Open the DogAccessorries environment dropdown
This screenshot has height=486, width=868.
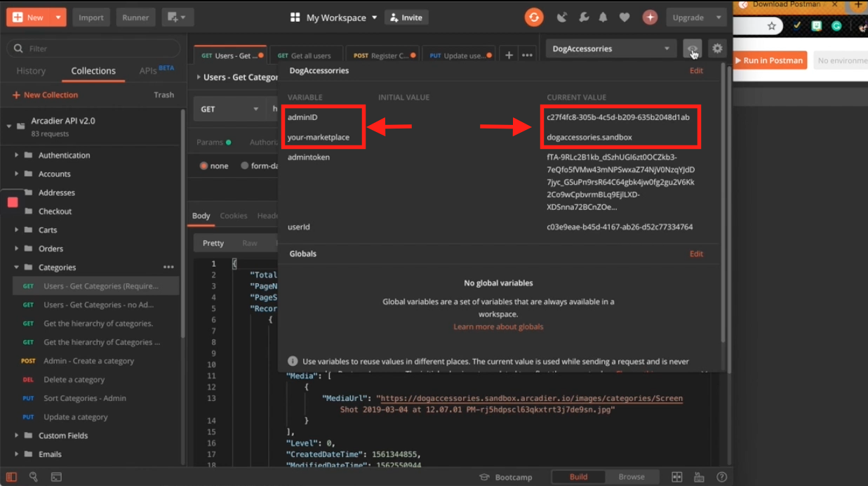(610, 49)
